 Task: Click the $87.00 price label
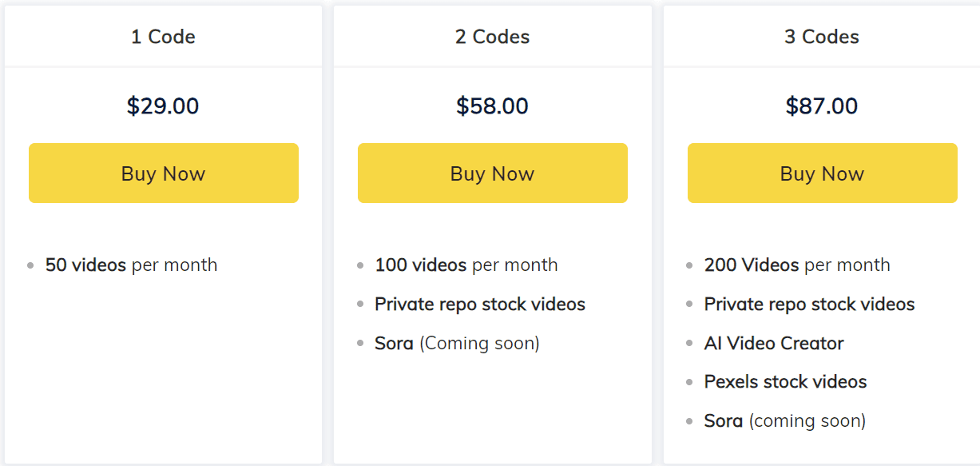click(x=821, y=106)
